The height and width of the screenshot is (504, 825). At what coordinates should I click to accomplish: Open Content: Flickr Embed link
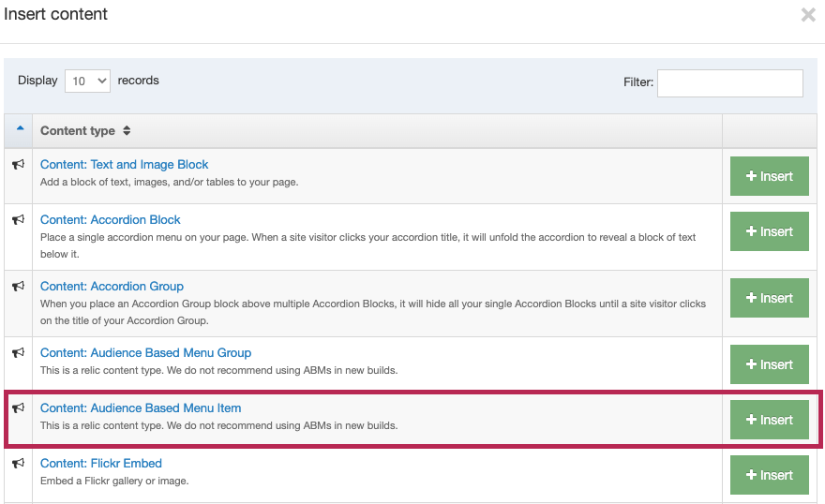[x=100, y=464]
